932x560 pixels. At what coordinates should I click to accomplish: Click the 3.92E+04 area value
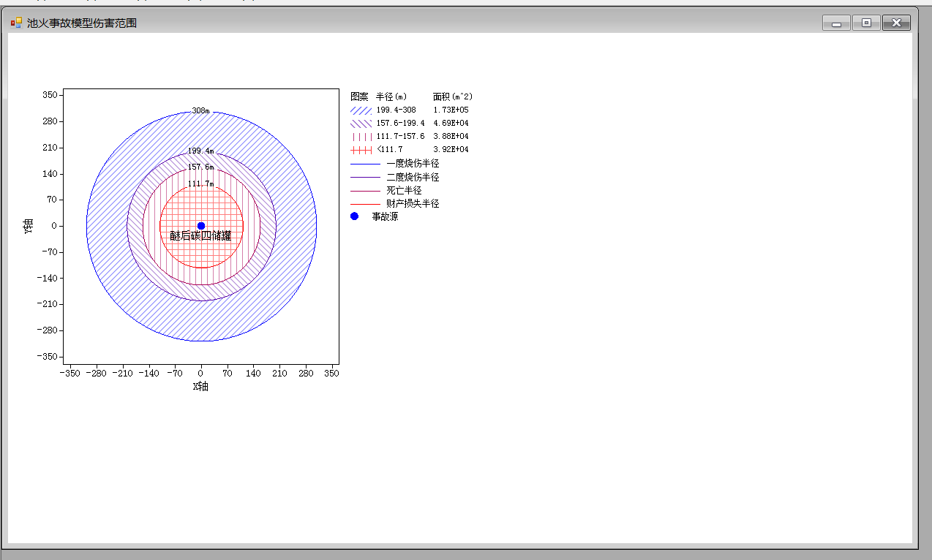[451, 149]
